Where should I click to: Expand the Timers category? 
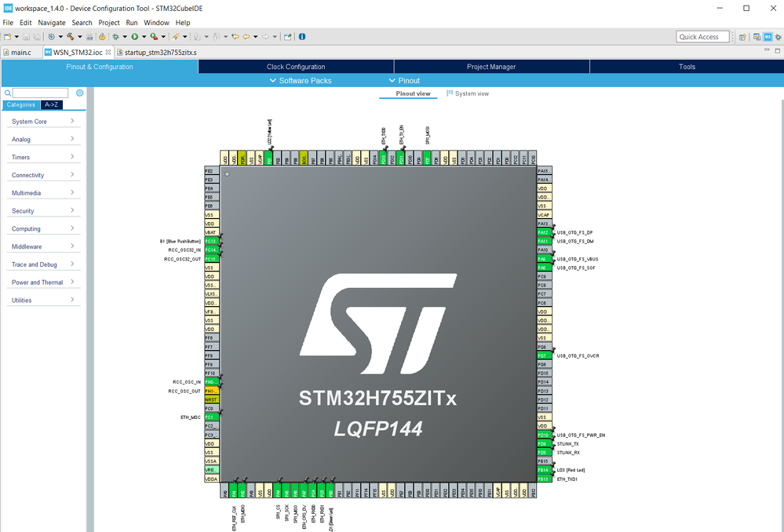[43, 158]
